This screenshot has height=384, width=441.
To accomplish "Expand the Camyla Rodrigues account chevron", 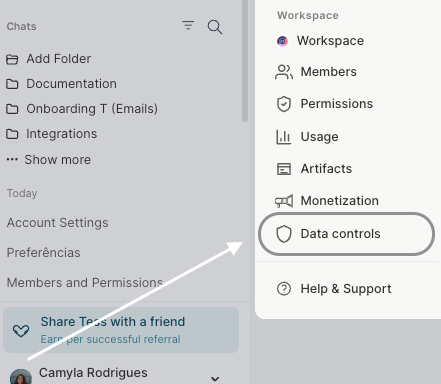I will click(215, 379).
